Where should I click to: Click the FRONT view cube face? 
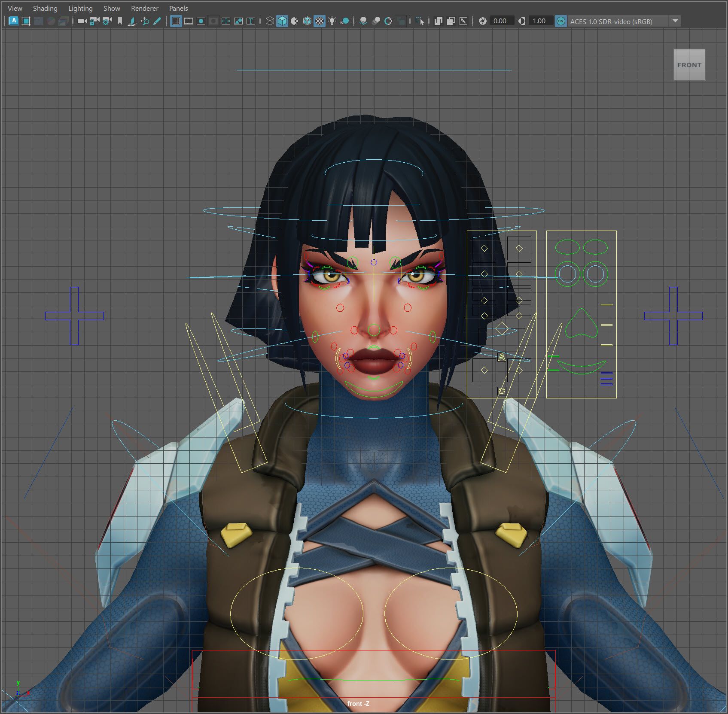pyautogui.click(x=689, y=65)
